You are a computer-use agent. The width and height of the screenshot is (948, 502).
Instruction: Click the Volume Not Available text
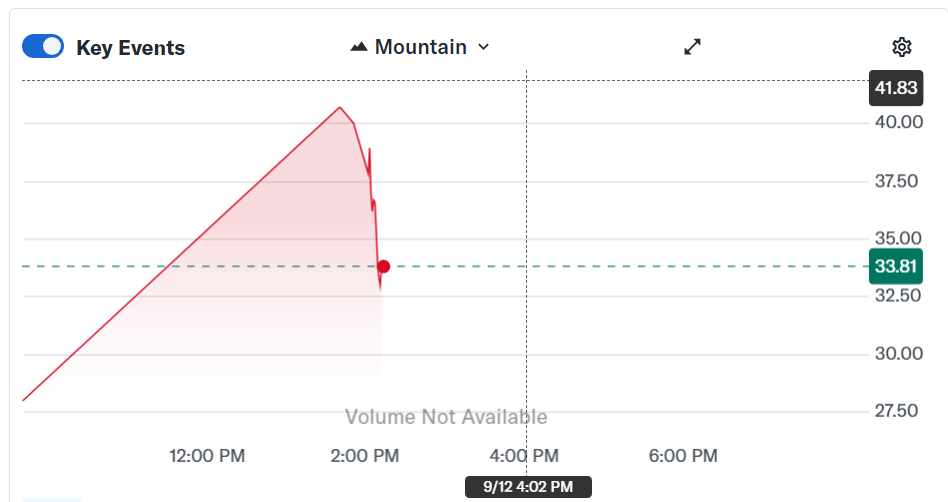pyautogui.click(x=446, y=417)
